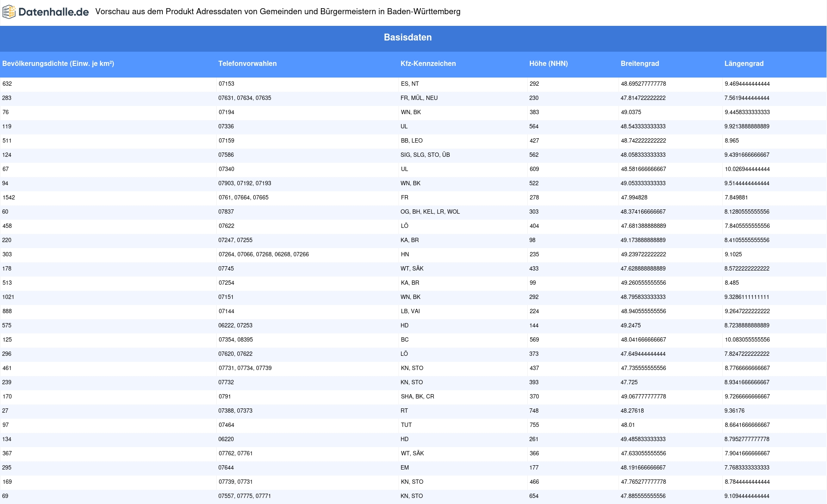This screenshot has width=827, height=504.
Task: Click area codes '07620, 07622'
Action: [235, 354]
